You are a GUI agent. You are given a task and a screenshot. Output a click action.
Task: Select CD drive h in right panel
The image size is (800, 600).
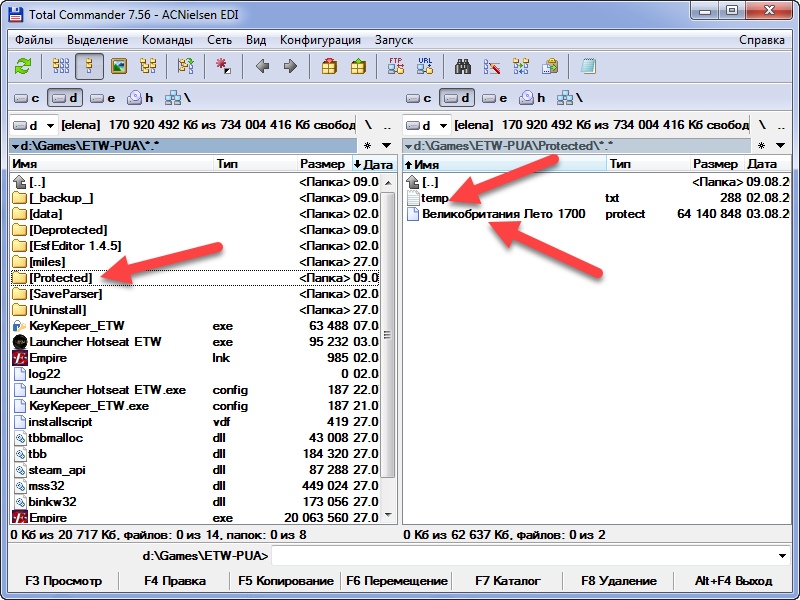point(532,98)
